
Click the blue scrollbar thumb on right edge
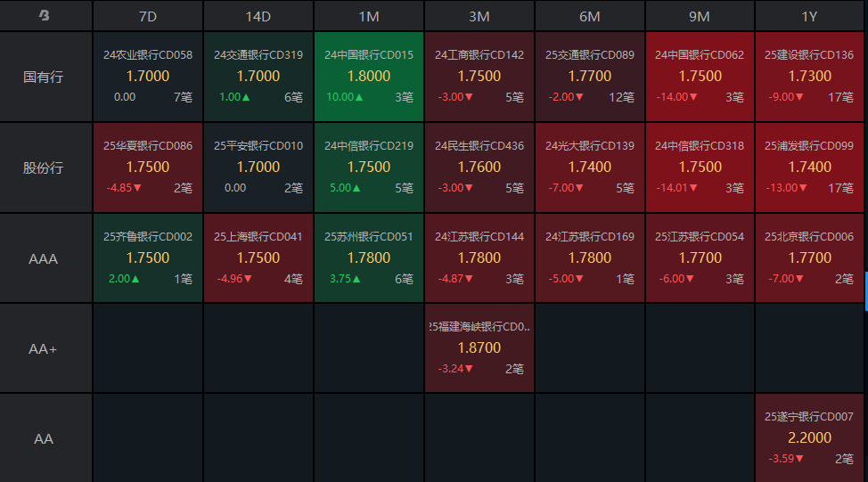tap(866, 291)
